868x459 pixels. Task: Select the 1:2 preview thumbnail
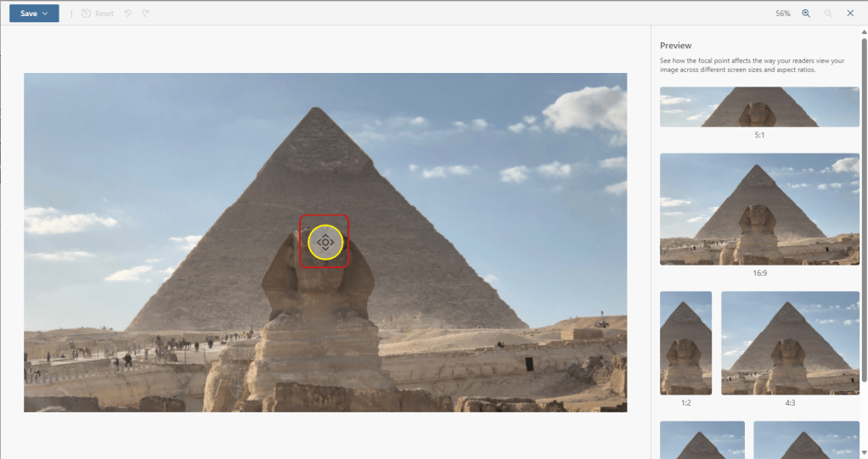click(686, 343)
